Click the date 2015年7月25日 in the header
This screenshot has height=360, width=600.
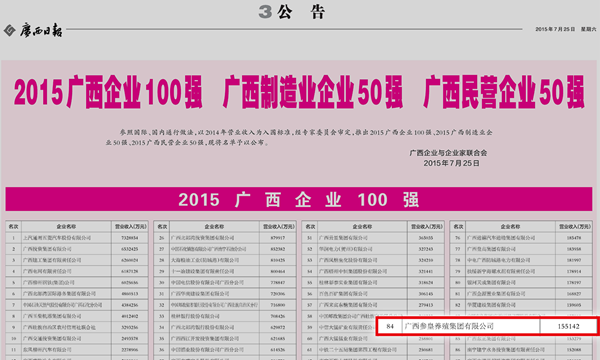point(555,29)
